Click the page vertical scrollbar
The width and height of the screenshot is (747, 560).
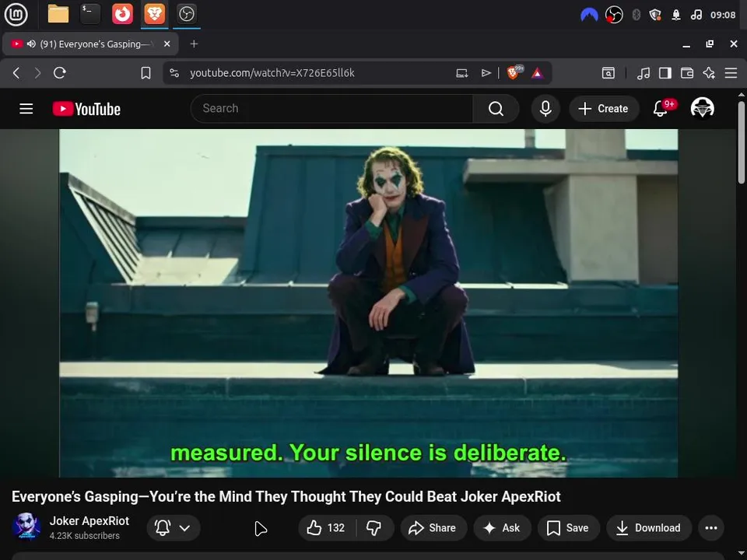click(742, 142)
